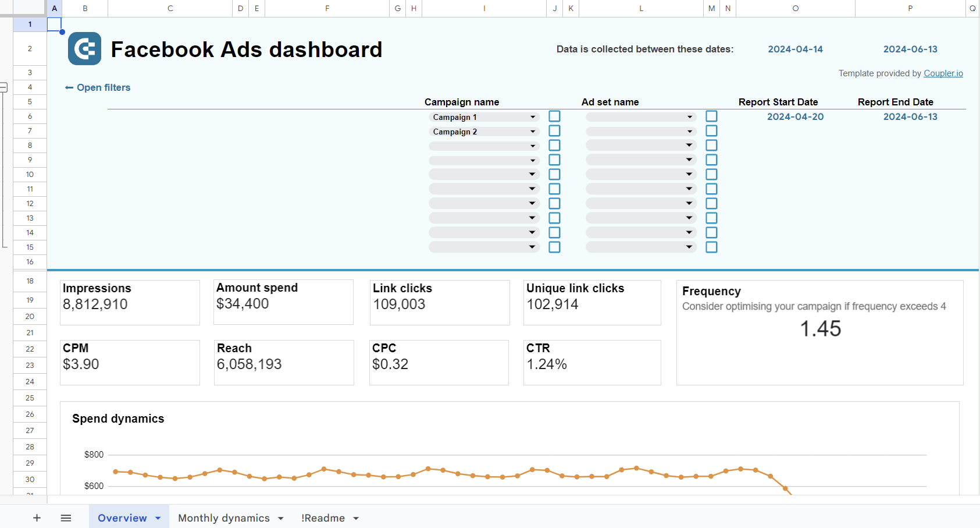Click the Coupler.io logo icon
Screen dimensions: 980x528
click(84, 48)
